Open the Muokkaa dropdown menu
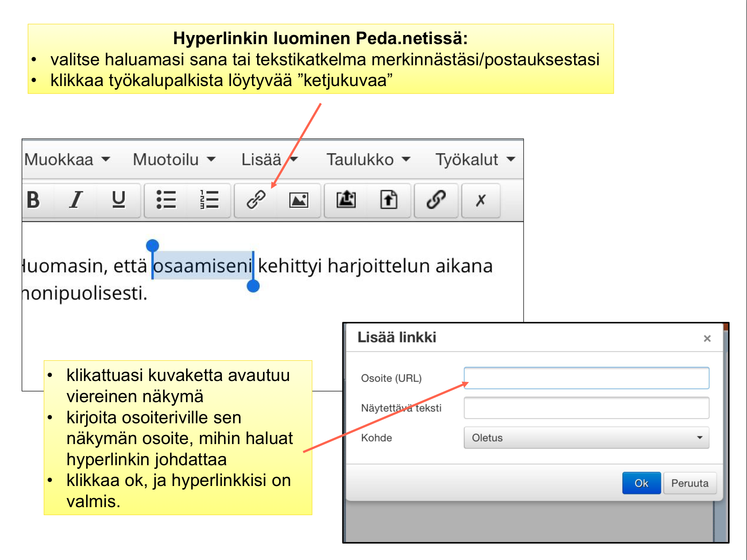This screenshot has width=747, height=560. pos(67,159)
